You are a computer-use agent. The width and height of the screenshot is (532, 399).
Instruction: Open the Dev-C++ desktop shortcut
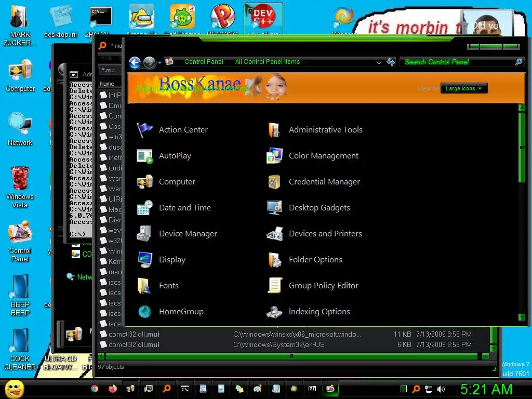[x=263, y=19]
